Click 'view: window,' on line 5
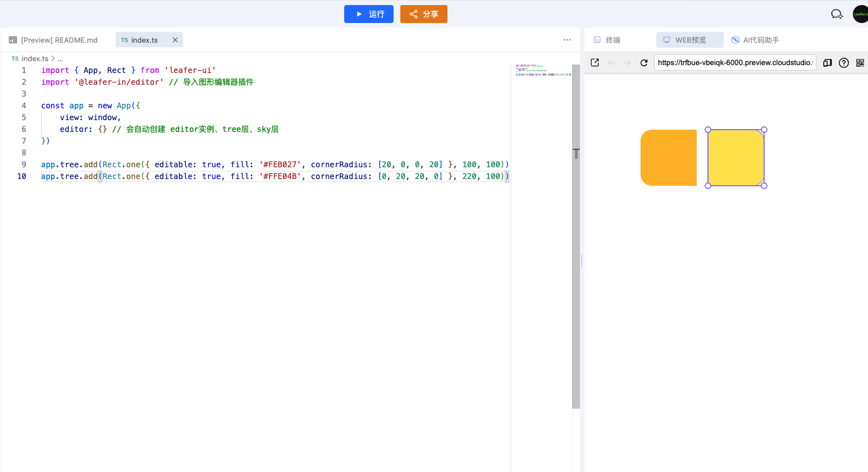Screen dimensions: 868x472 (x=90, y=117)
